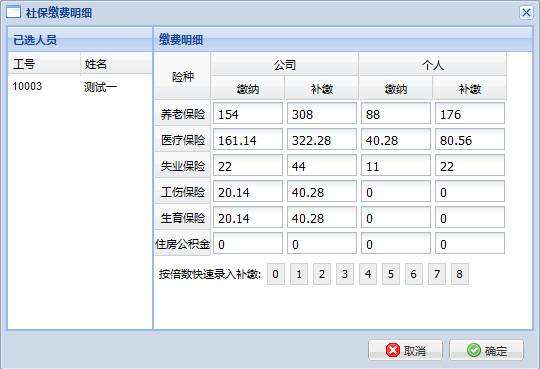Edit 住房公积金 company 缴纳 field
Image resolution: width=540 pixels, height=369 pixels.
[x=248, y=243]
